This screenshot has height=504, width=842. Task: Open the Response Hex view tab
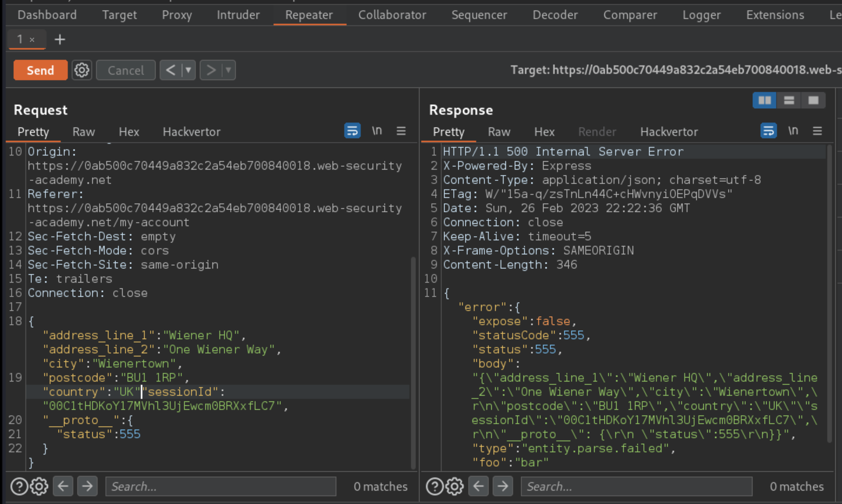point(544,132)
